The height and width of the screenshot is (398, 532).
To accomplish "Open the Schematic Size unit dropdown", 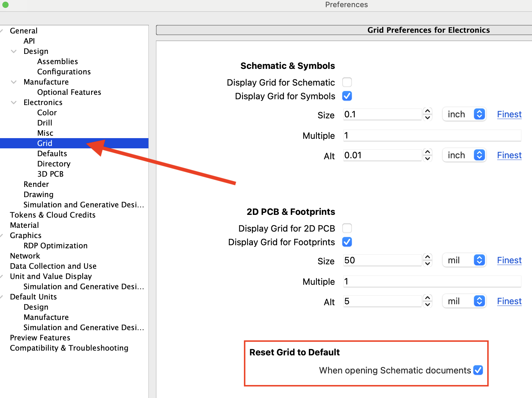I will pyautogui.click(x=464, y=114).
